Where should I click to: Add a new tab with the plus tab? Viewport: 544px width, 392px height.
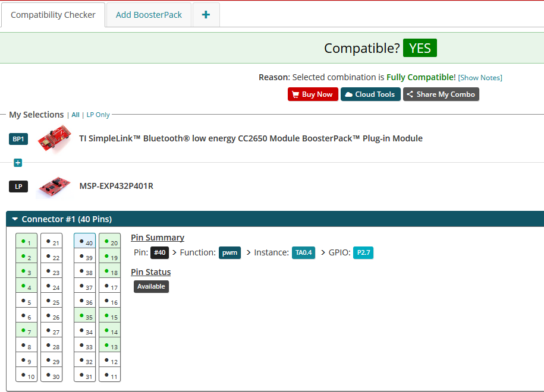(206, 15)
